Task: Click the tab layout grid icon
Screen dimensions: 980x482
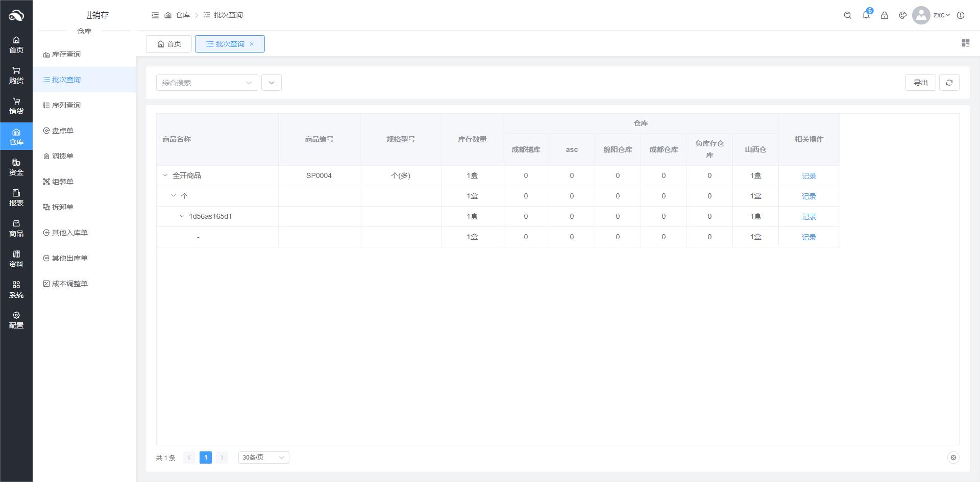Action: pos(965,43)
